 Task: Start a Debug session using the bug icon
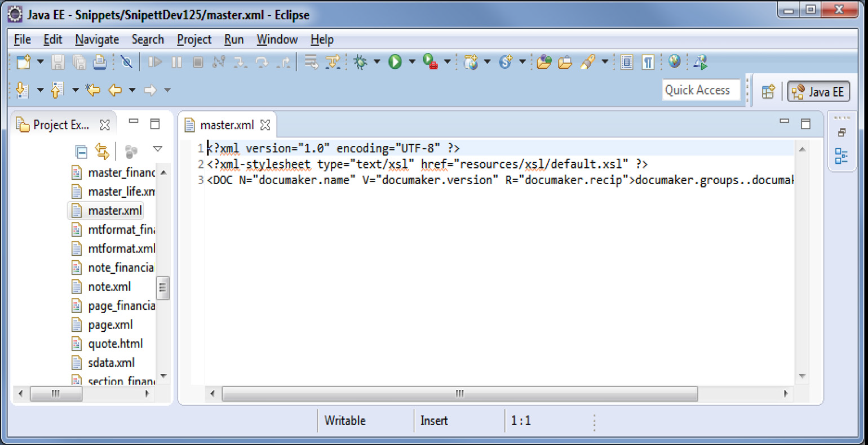[358, 62]
